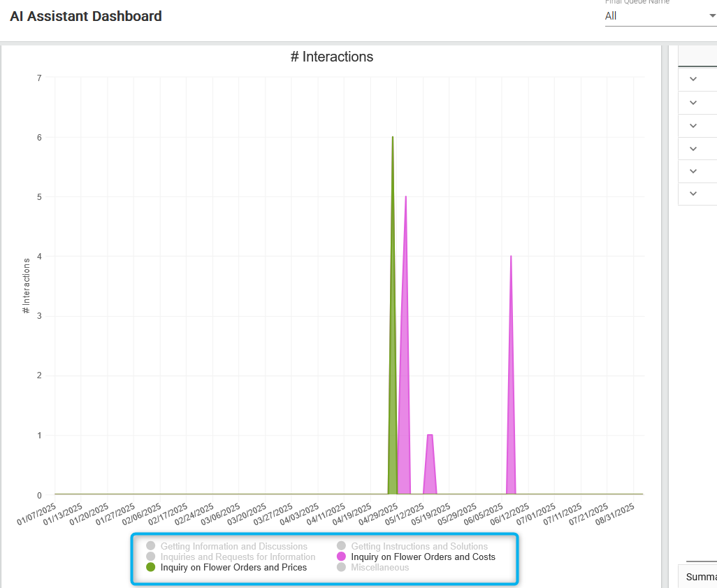Screen dimensions: 717x588
Task: Enable the Getting Instructions and Solutions series
Action: click(x=419, y=546)
